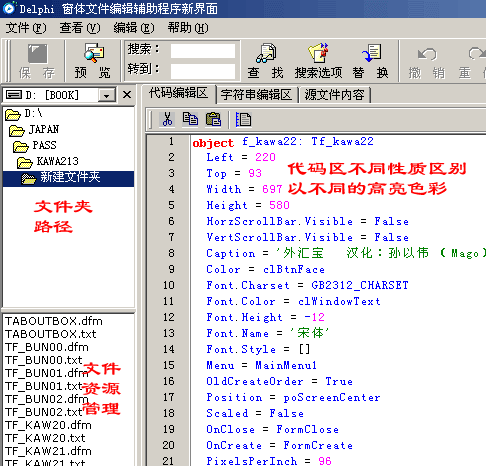This screenshot has width=486, height=466.
Task: Select JAPAN folder in directory tree
Action: (x=44, y=129)
